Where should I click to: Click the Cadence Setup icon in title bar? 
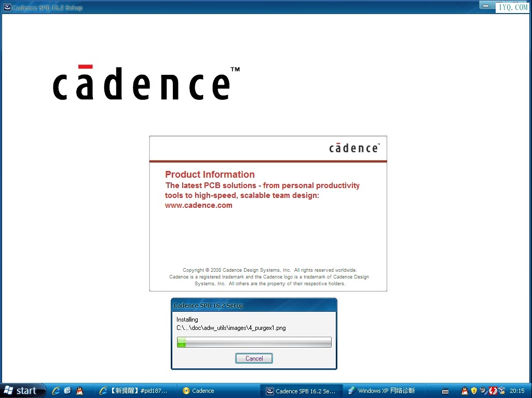(x=7, y=7)
